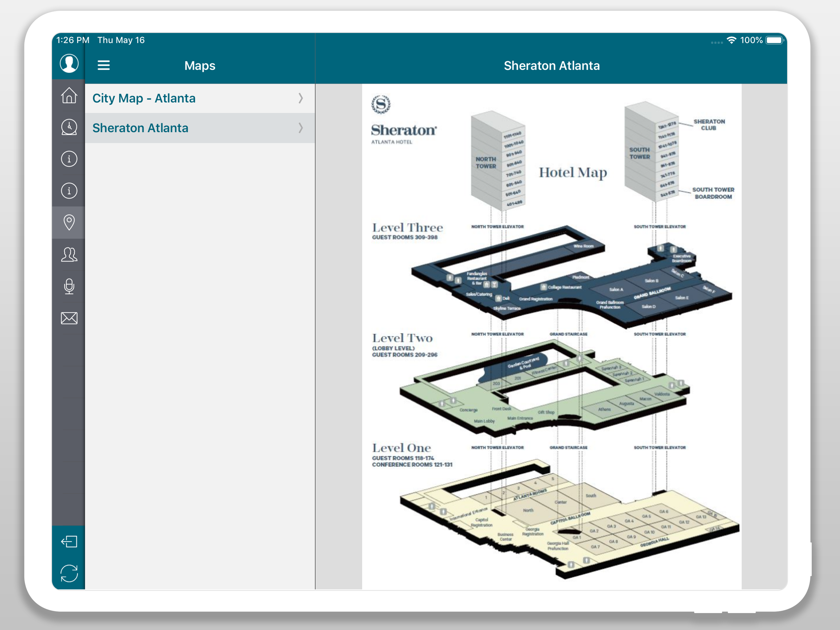Open the user profile avatar icon
The width and height of the screenshot is (840, 630).
click(x=69, y=63)
